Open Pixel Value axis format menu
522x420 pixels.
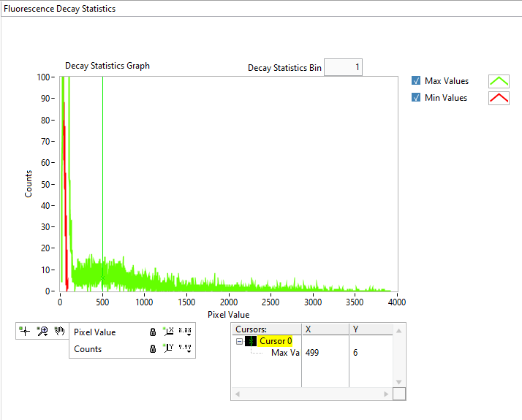tap(185, 332)
